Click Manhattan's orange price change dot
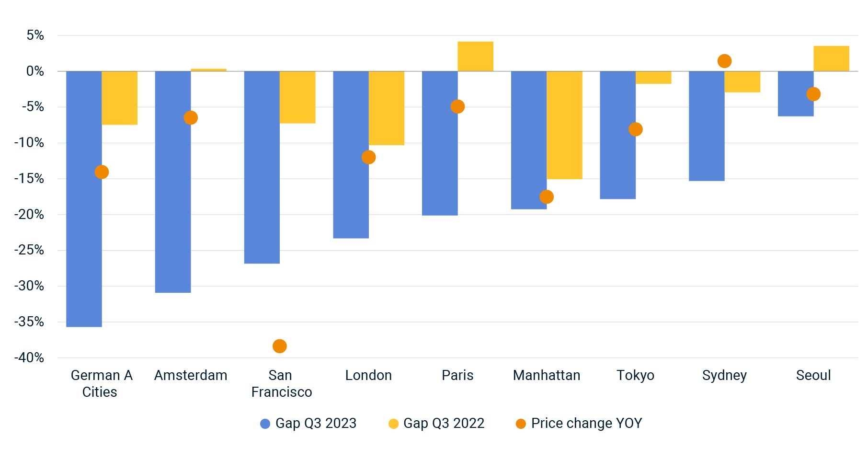 click(x=547, y=196)
